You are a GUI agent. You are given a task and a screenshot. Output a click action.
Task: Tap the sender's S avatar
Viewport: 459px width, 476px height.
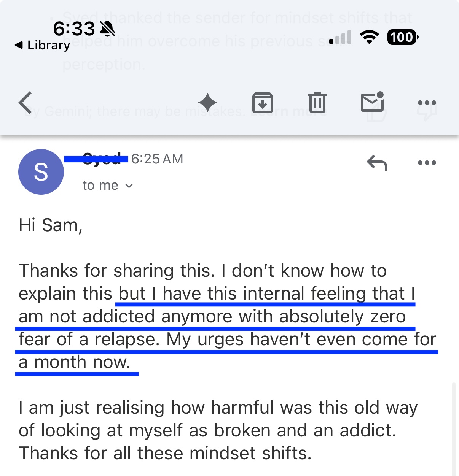pyautogui.click(x=41, y=172)
